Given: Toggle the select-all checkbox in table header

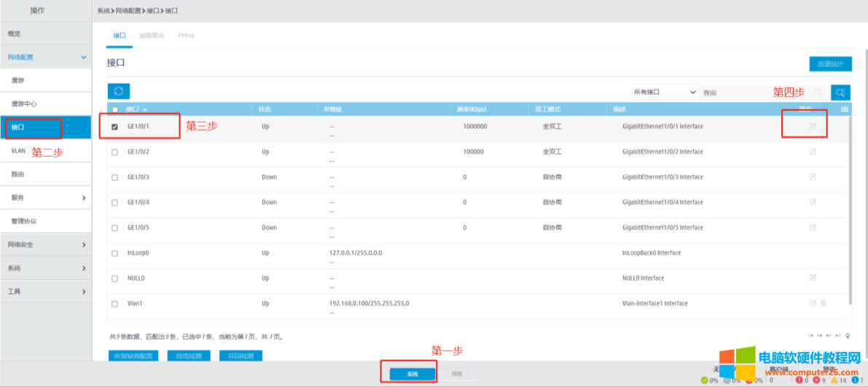Looking at the screenshot, I should [114, 109].
